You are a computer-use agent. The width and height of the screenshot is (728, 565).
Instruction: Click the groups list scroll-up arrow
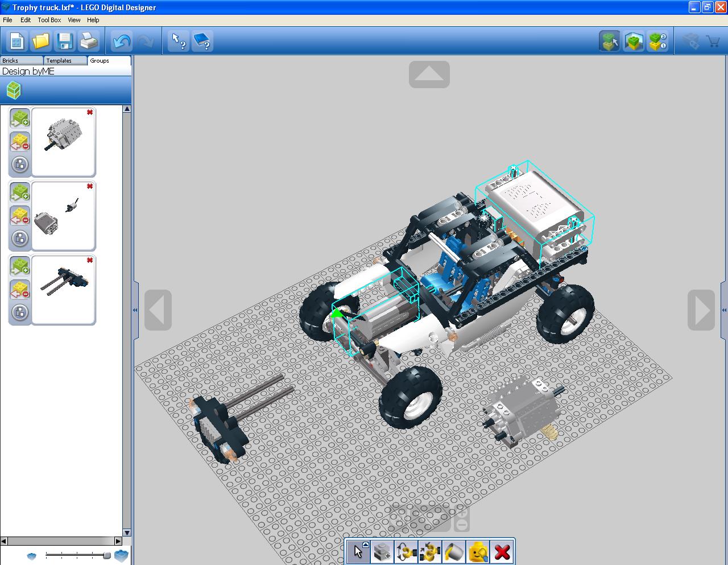pyautogui.click(x=127, y=109)
